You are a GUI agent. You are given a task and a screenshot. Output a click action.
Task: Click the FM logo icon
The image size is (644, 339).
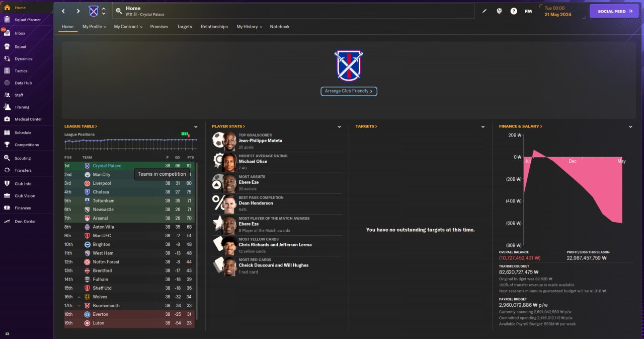pos(528,11)
